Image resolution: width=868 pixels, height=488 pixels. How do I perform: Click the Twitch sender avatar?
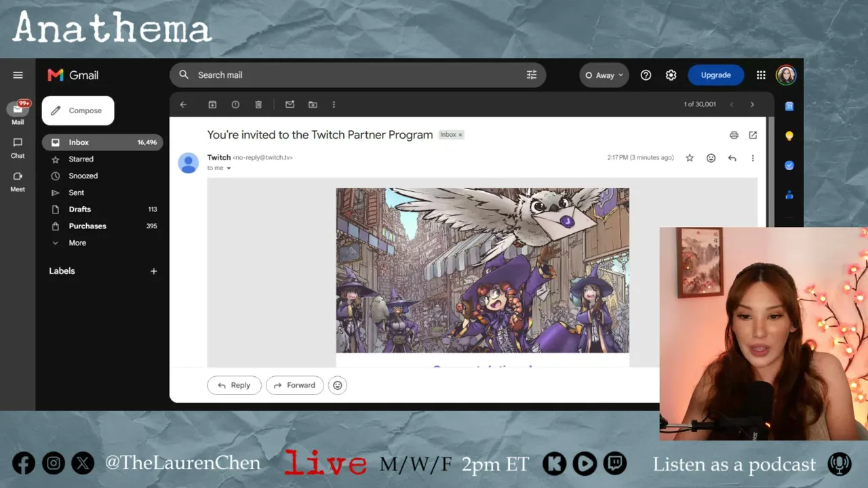(x=188, y=163)
